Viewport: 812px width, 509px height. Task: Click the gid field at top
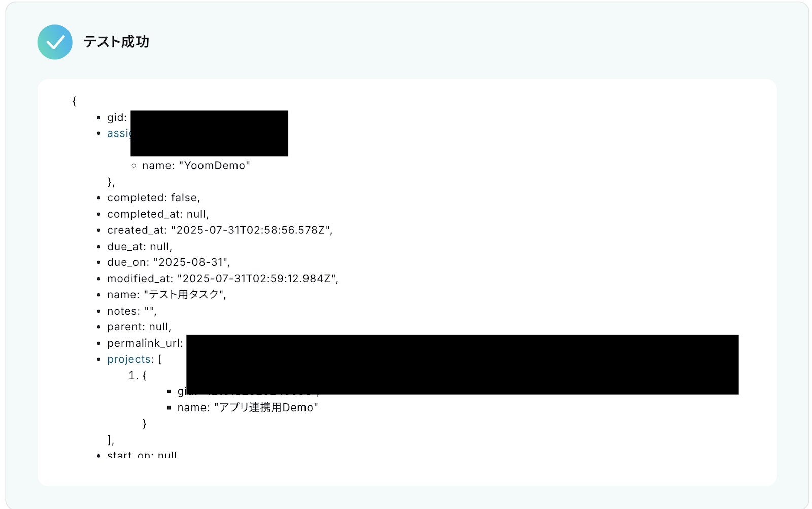(x=117, y=118)
